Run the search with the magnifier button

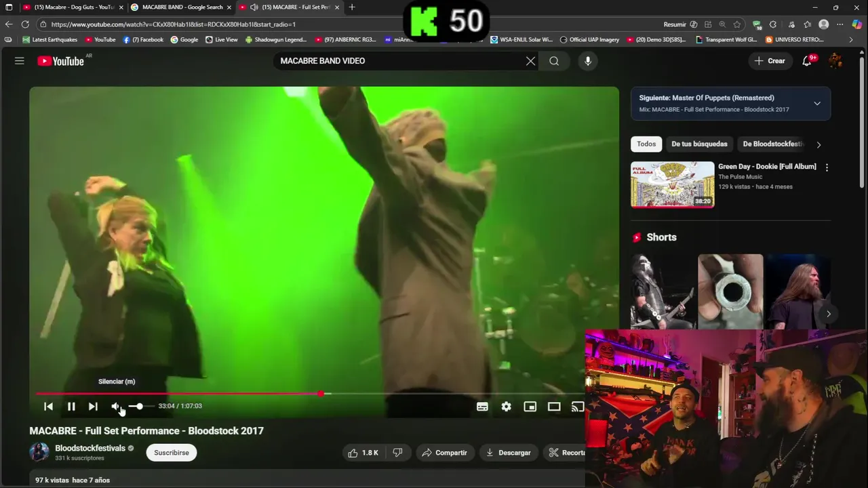pyautogui.click(x=554, y=61)
